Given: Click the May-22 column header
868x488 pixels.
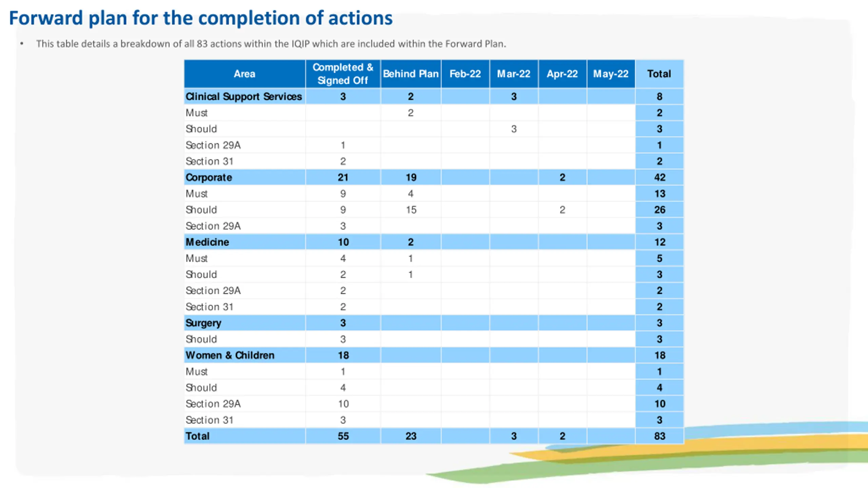Looking at the screenshot, I should click(611, 74).
